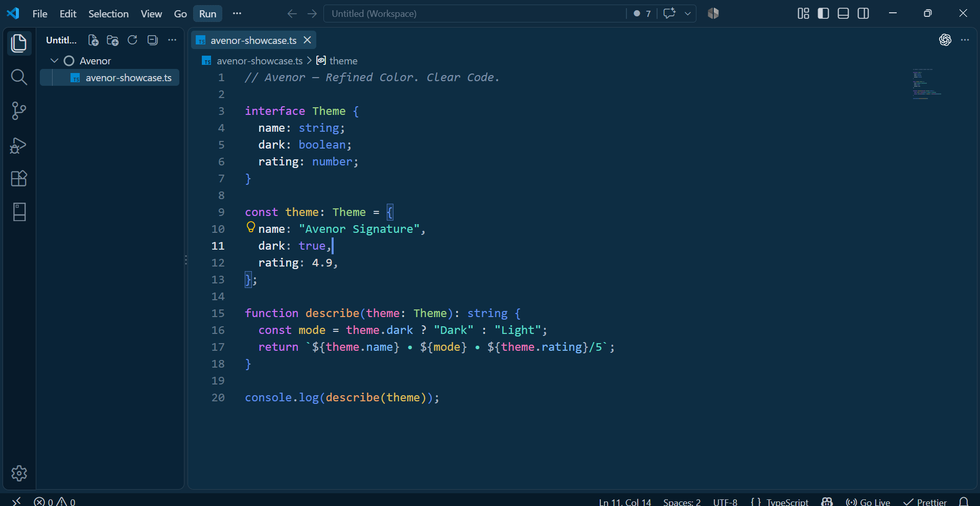Open editor more actions ellipsis

tap(965, 40)
